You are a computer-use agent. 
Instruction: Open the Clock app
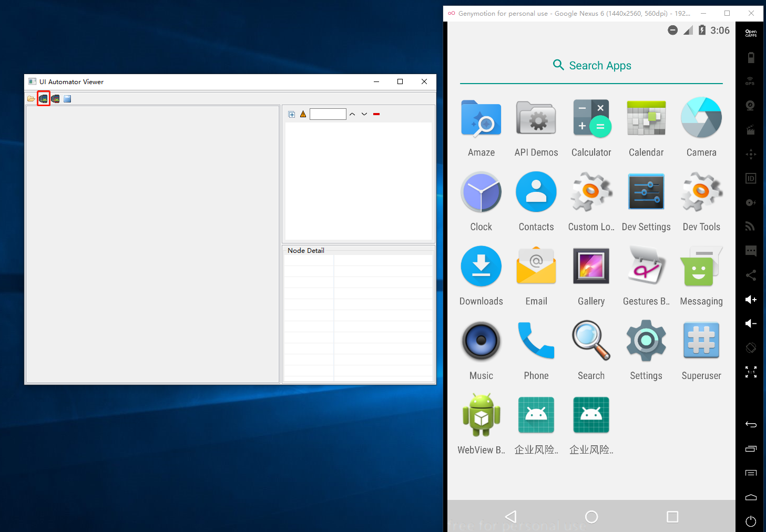pos(481,202)
